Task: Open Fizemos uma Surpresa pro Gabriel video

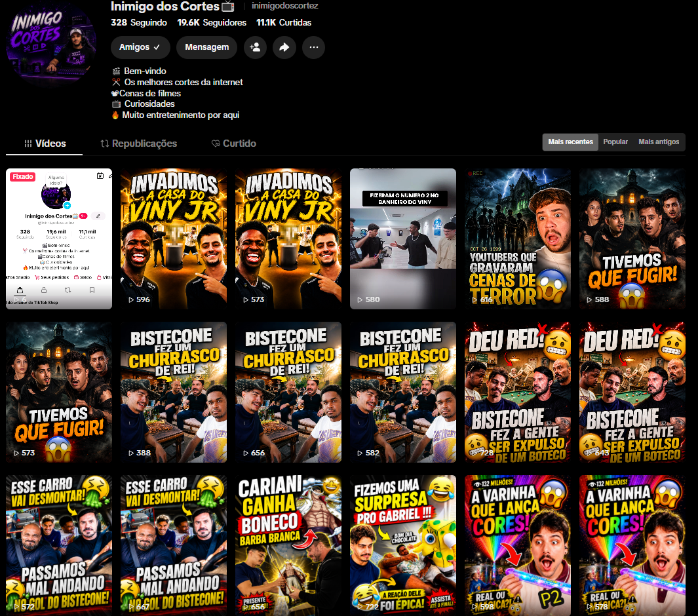Action: tap(403, 546)
